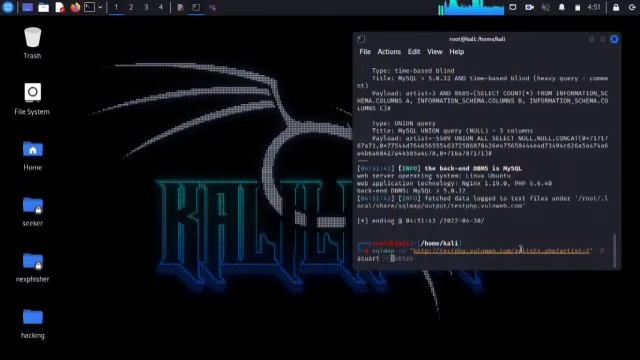The height and width of the screenshot is (360, 640).
Task: Click the "[*] ending @" line
Action: point(420,221)
